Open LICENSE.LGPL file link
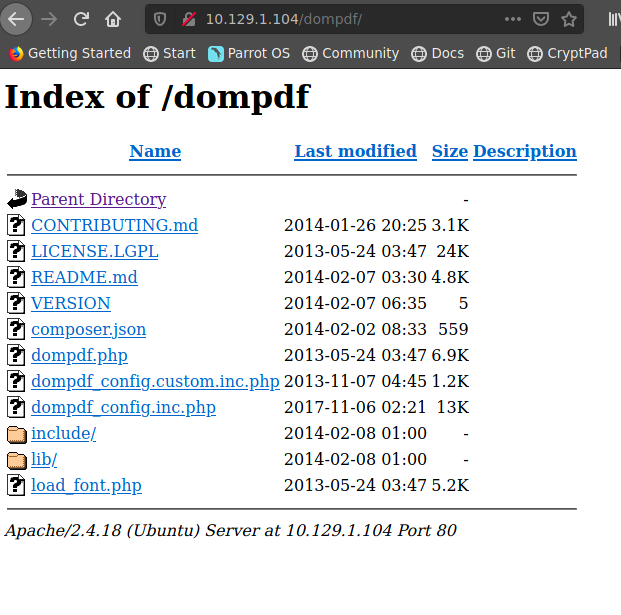This screenshot has height=615, width=621. click(x=95, y=251)
